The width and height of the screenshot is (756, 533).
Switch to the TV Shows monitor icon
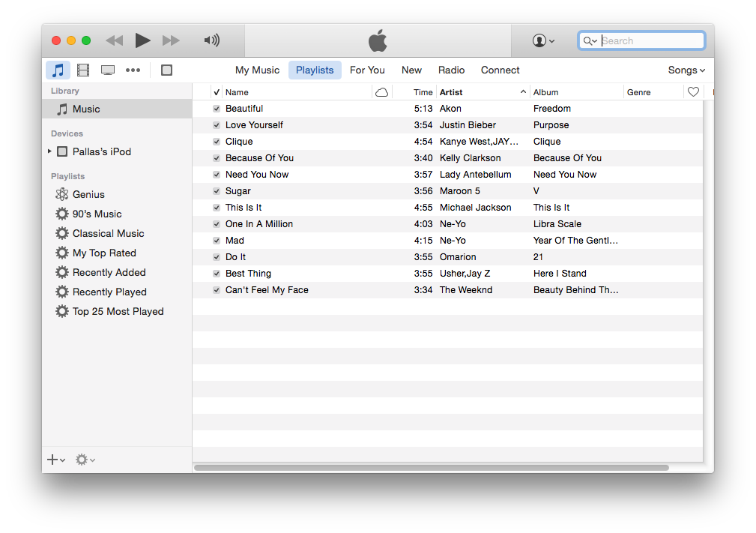[x=107, y=70]
